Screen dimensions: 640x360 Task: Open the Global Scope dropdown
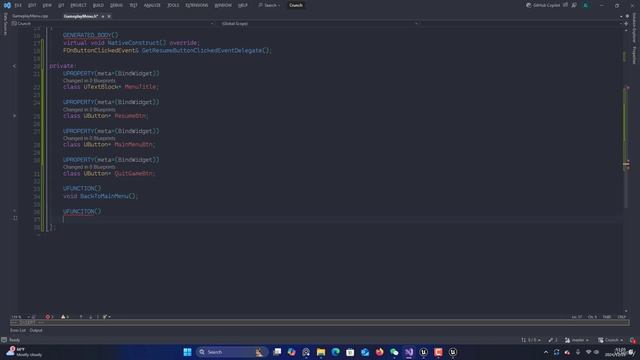[319, 24]
